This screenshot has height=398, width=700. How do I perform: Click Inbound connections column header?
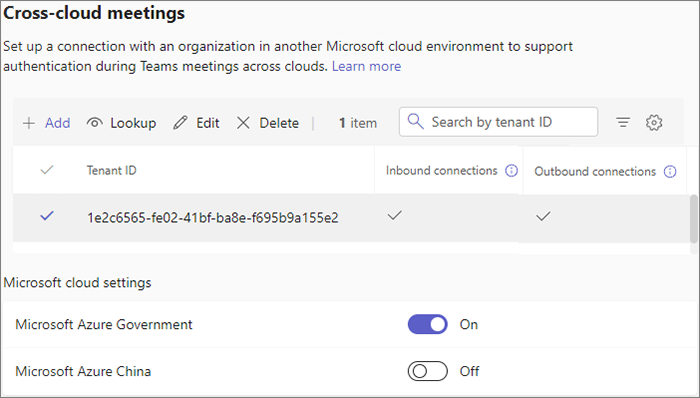(x=442, y=170)
